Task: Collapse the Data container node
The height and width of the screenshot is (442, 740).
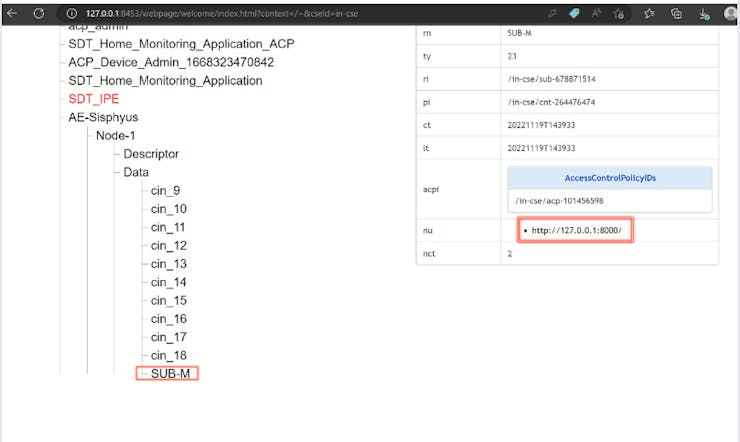Action: click(x=136, y=172)
